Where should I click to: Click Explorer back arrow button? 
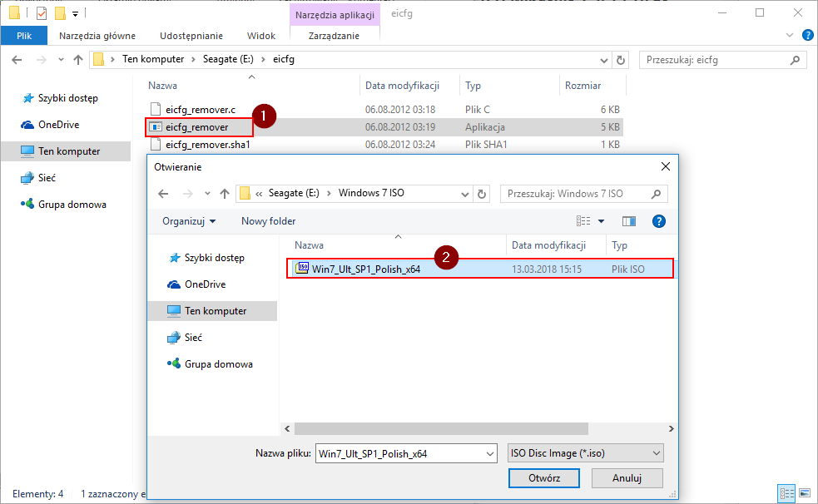click(x=17, y=59)
